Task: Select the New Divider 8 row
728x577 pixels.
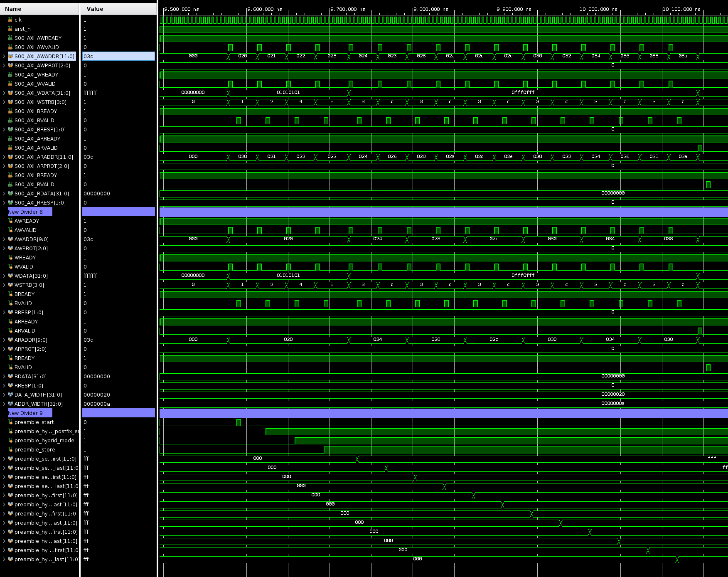Action: [x=29, y=212]
